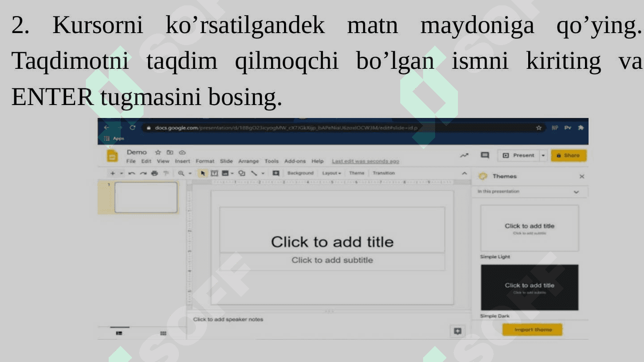Click the Theme toolbar button
Image resolution: width=644 pixels, height=362 pixels.
click(x=356, y=173)
